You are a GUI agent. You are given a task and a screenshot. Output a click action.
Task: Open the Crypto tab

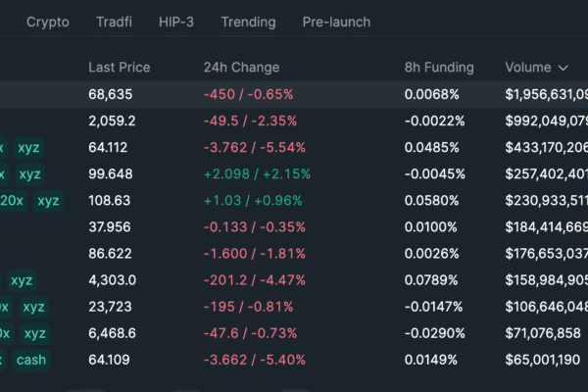click(47, 22)
